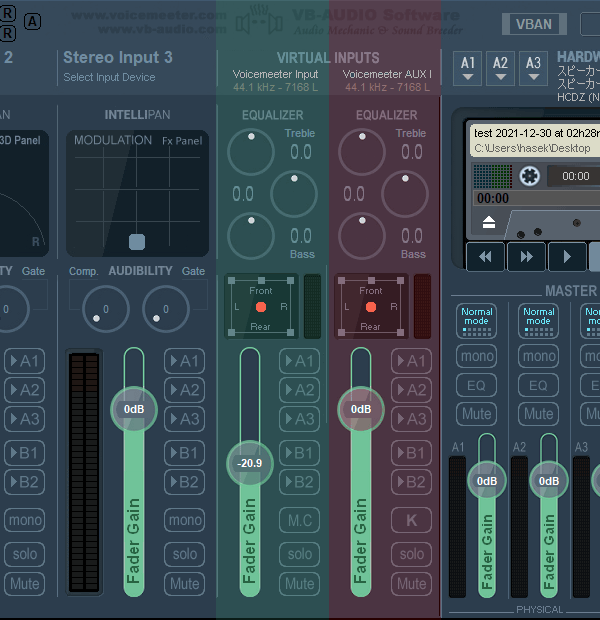Screen dimensions: 600x620
Task: Solo the Stereo Input 3 strip
Action: pyautogui.click(x=184, y=554)
